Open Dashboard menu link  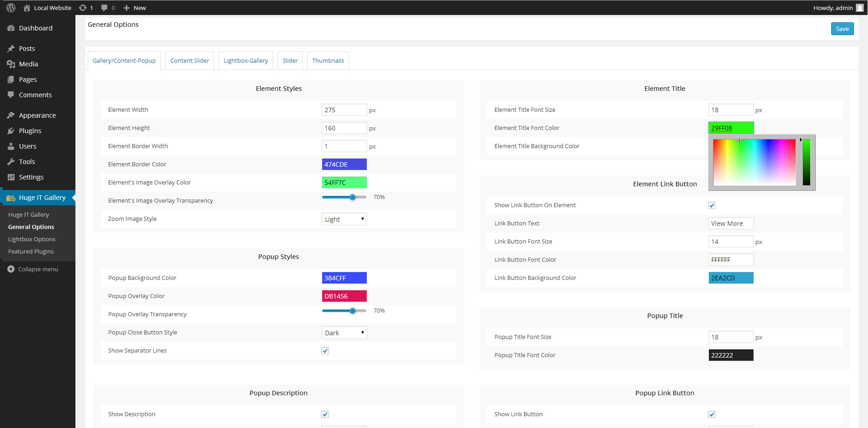coord(36,28)
